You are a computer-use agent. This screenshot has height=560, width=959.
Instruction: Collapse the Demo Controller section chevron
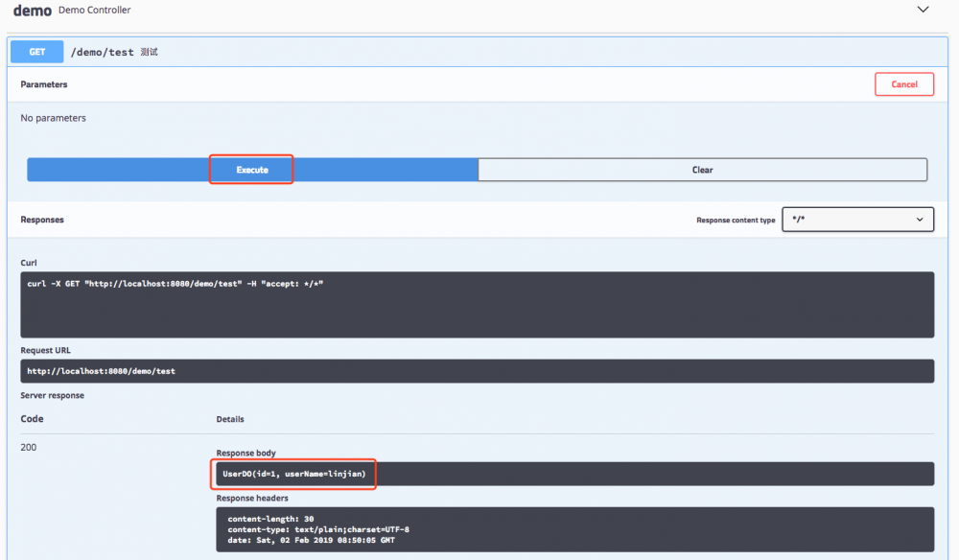pos(923,9)
